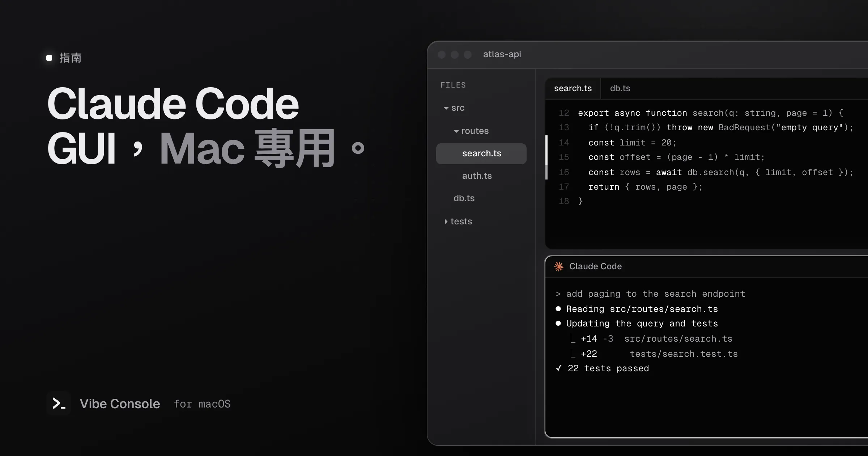Select the src folder label
Screen dimensions: 868x456
(458, 108)
